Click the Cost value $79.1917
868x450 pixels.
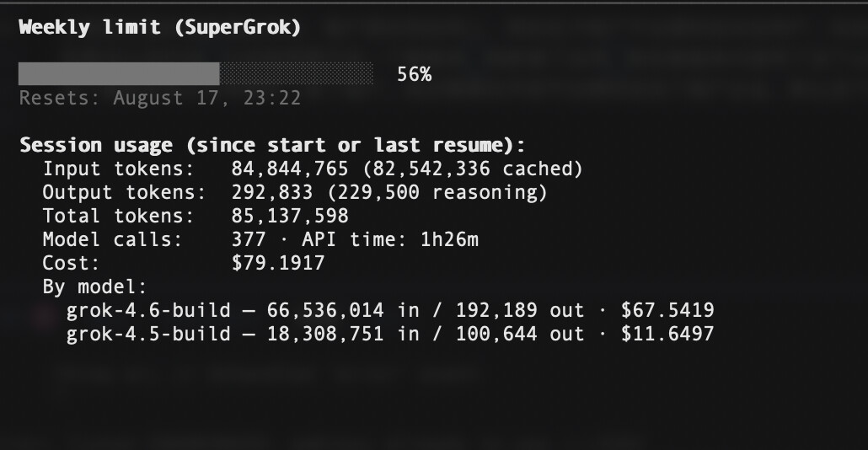click(x=278, y=263)
